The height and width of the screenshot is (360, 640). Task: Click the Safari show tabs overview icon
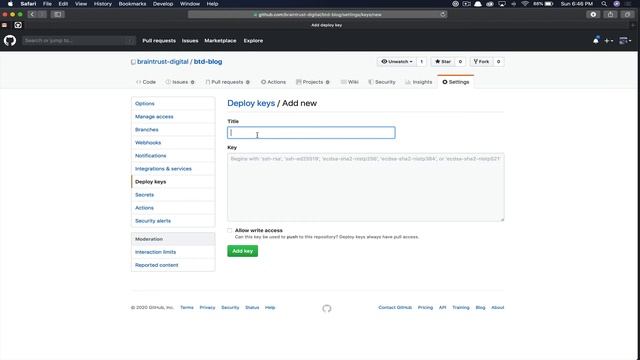[x=627, y=14]
